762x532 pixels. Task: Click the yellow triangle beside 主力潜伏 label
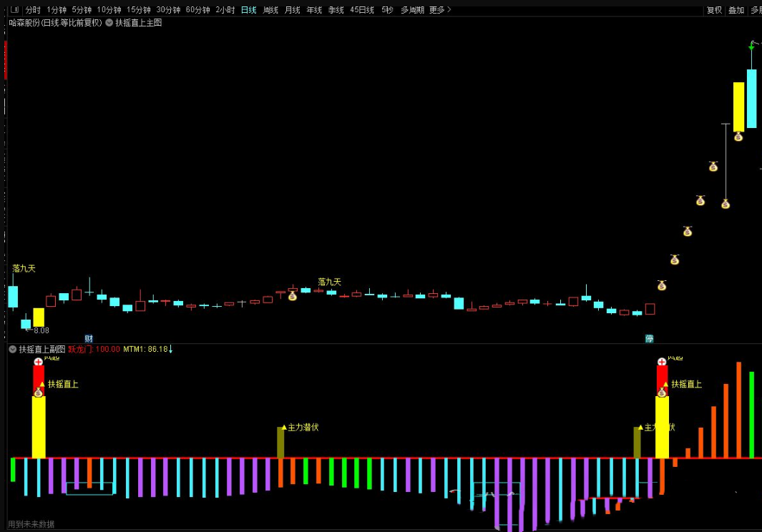284,427
